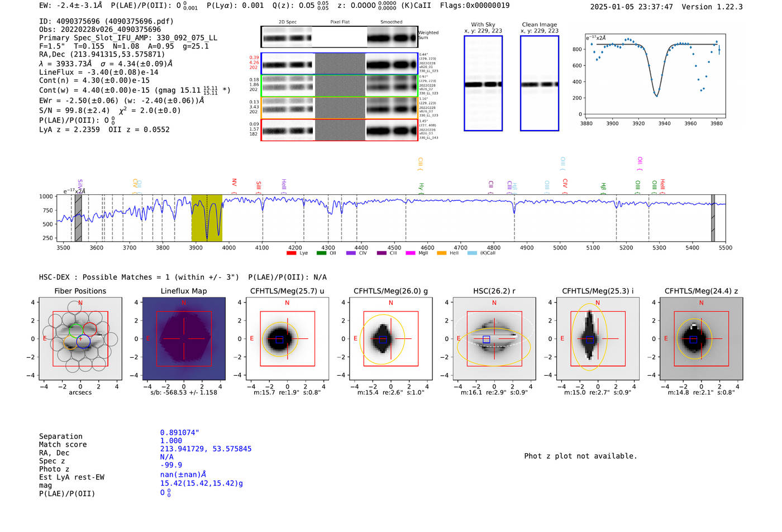Click the green OII legend swatch
The width and height of the screenshot is (782, 532).
321,253
